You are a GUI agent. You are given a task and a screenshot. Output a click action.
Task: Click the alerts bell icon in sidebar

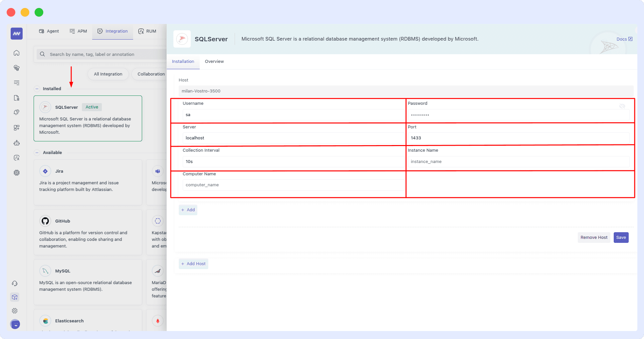click(x=16, y=112)
